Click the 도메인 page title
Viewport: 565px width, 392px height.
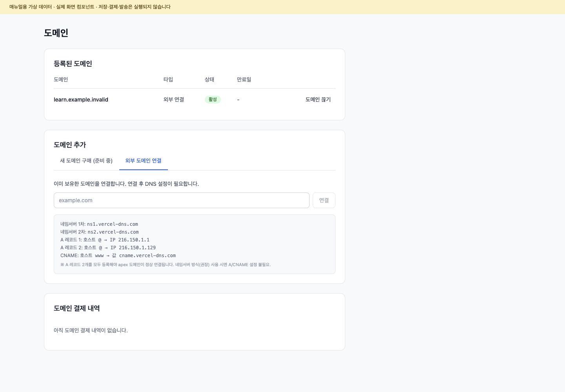click(x=56, y=33)
